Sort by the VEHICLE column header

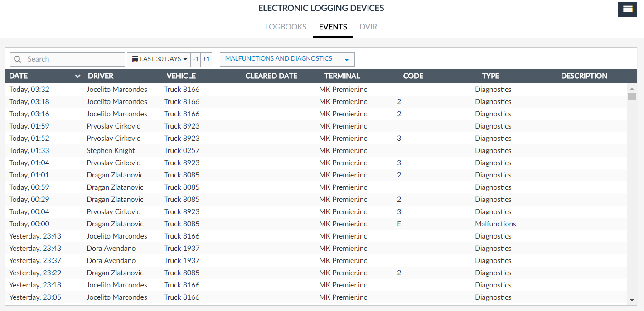click(181, 76)
